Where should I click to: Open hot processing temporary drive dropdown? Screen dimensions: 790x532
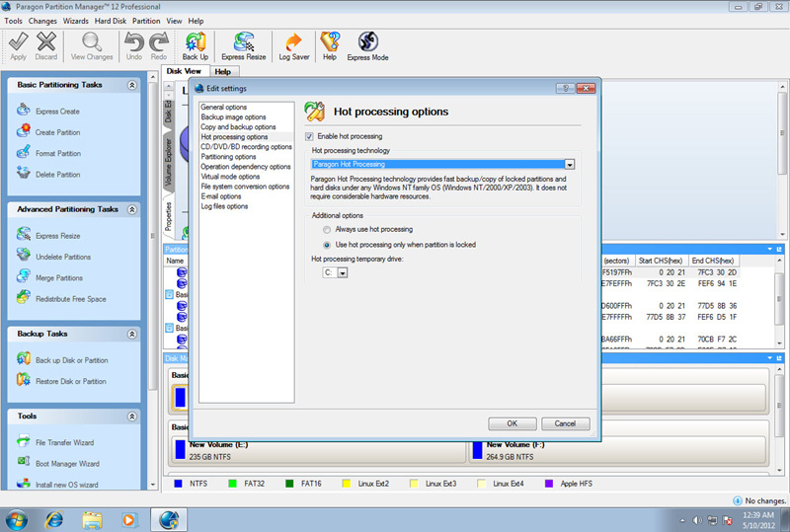click(343, 273)
